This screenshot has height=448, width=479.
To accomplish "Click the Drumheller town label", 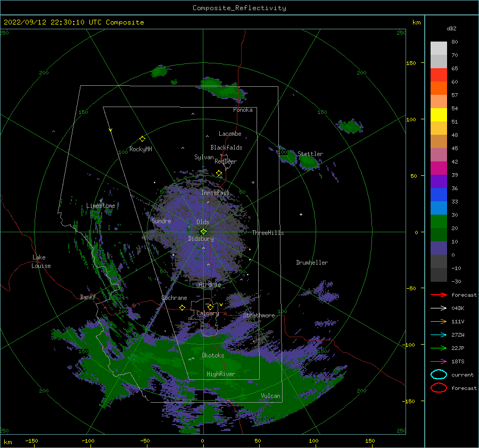I will click(x=312, y=263).
